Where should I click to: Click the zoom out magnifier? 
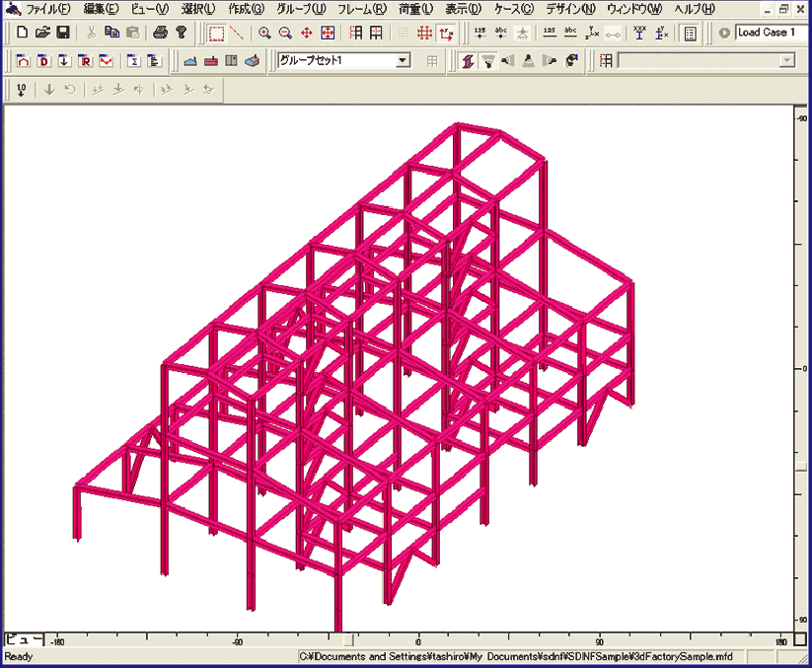click(285, 34)
